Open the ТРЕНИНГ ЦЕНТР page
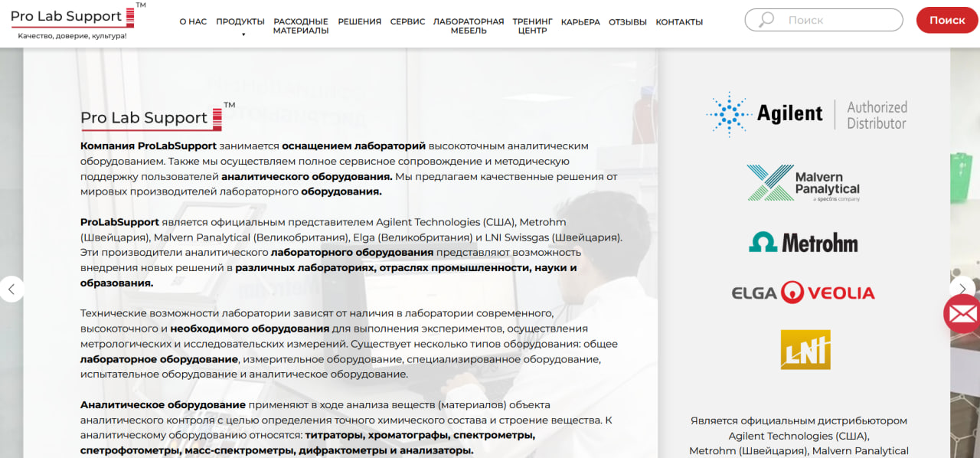The image size is (980, 458). tap(533, 26)
